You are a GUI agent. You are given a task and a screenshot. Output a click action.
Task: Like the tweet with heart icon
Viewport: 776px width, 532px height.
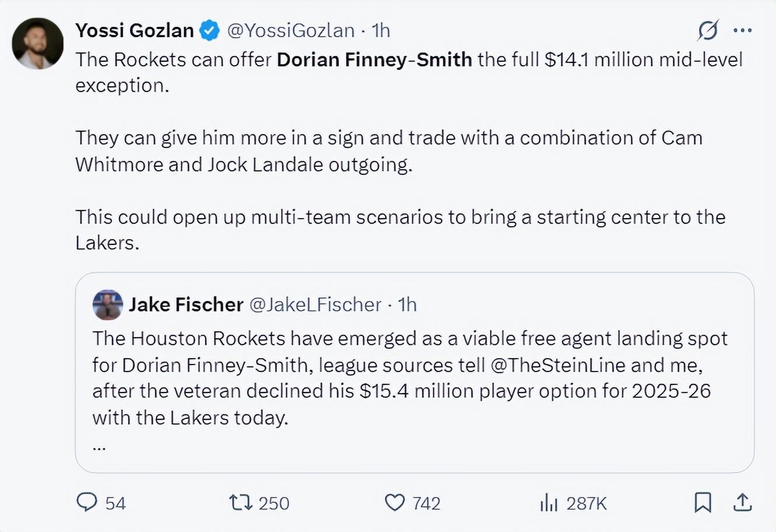(x=395, y=502)
